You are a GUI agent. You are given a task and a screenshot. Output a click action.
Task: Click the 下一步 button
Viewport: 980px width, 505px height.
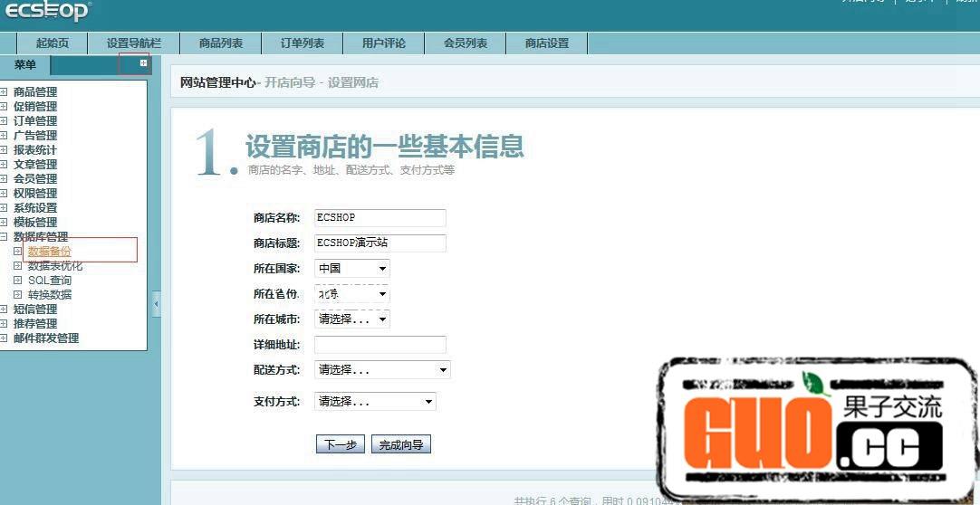[x=341, y=444]
